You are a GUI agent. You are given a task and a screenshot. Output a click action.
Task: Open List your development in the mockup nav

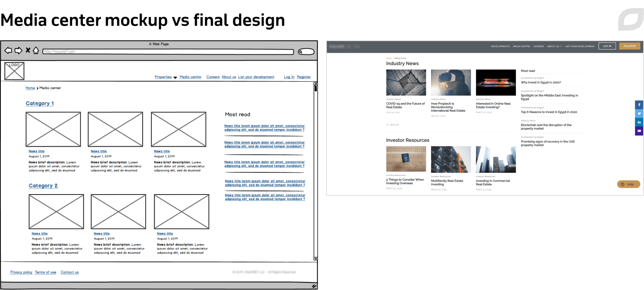(256, 77)
